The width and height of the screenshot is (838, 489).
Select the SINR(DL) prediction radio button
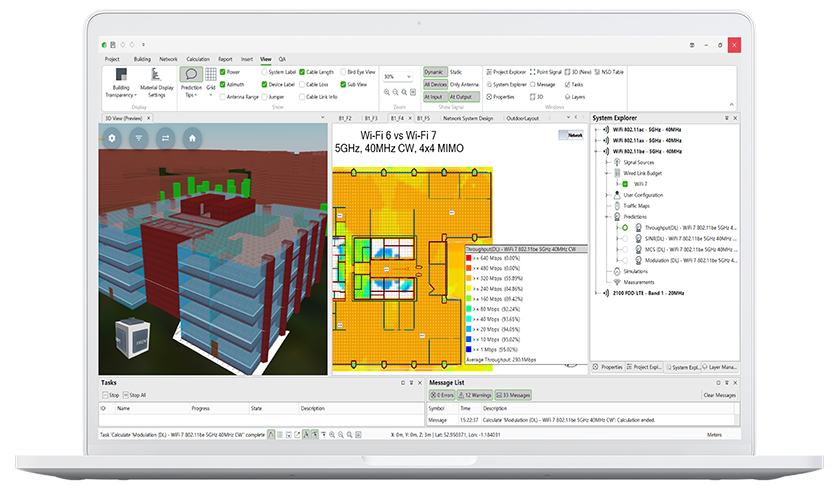point(625,238)
